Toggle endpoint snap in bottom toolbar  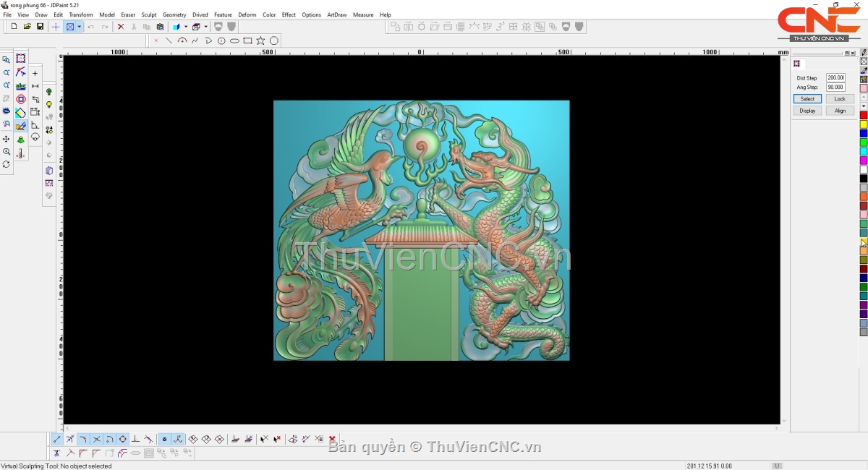[x=57, y=439]
